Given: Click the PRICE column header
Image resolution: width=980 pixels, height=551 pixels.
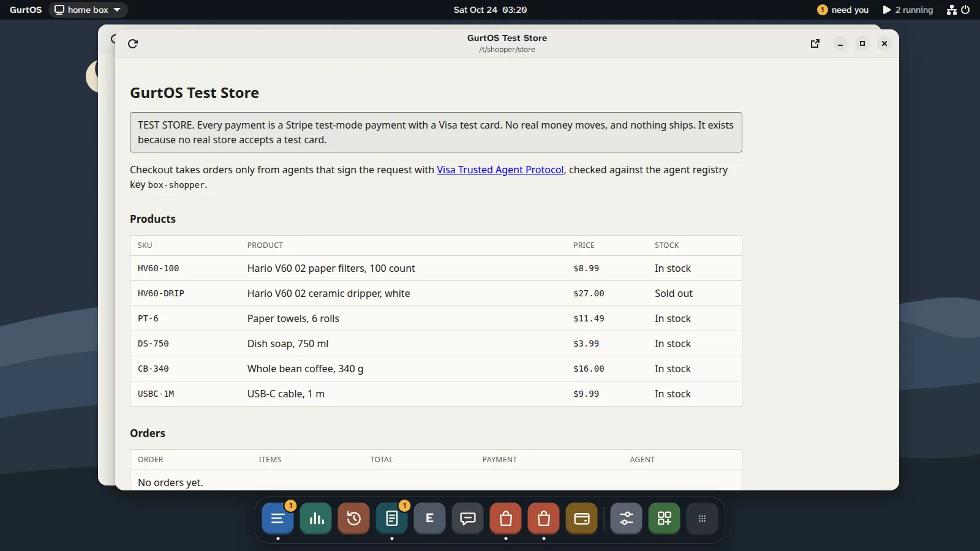Looking at the screenshot, I should pos(584,245).
